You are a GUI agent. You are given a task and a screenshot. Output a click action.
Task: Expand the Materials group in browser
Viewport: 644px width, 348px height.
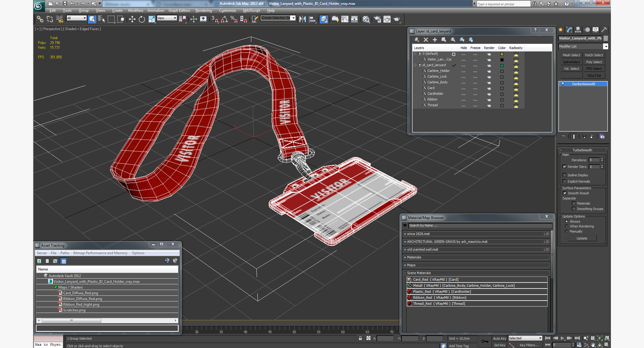(405, 258)
